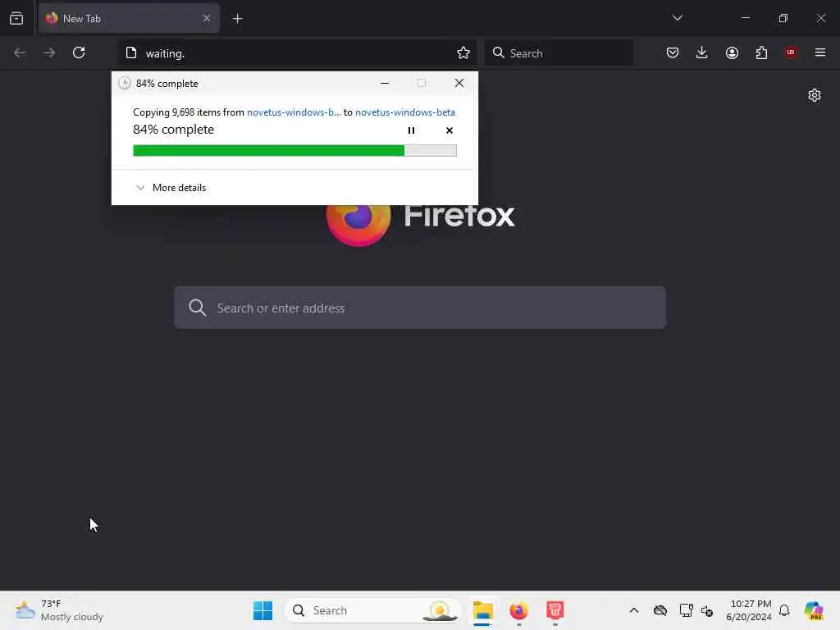Minimize the Firefox window
840x630 pixels.
pos(745,18)
